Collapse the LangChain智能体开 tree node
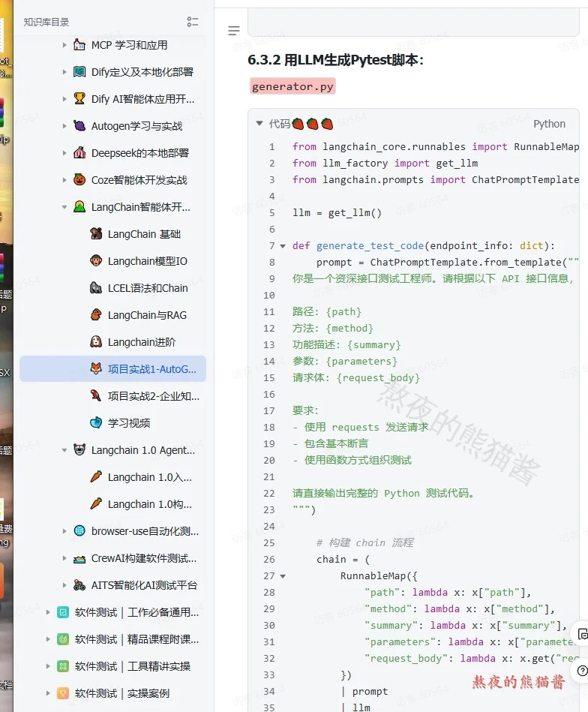Image resolution: width=588 pixels, height=712 pixels. (x=64, y=207)
